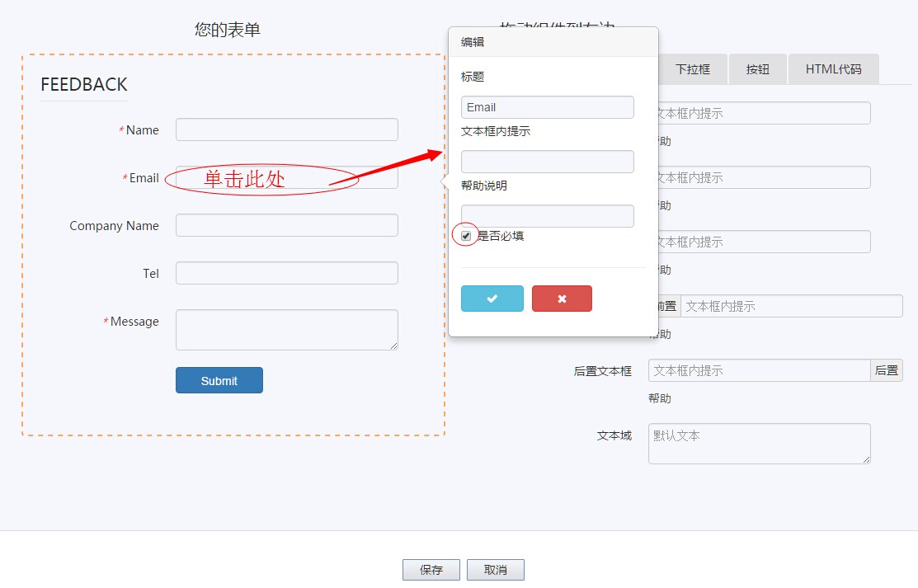Toggle the 是否必填 required checkbox
The height and width of the screenshot is (588, 918).
point(465,235)
